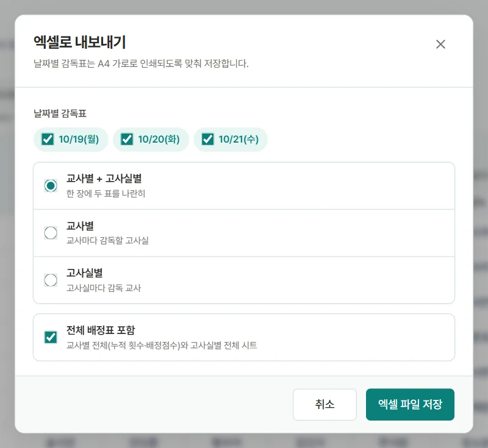Click the 한 장에 두 표를 나란히 description
Viewport: 488px width, 448px height.
(x=106, y=193)
